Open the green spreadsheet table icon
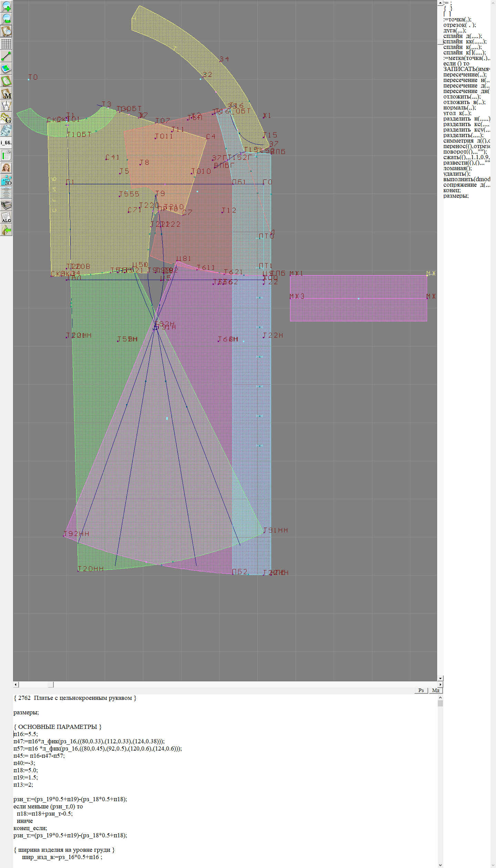This screenshot has height=868, width=496. 6,155
